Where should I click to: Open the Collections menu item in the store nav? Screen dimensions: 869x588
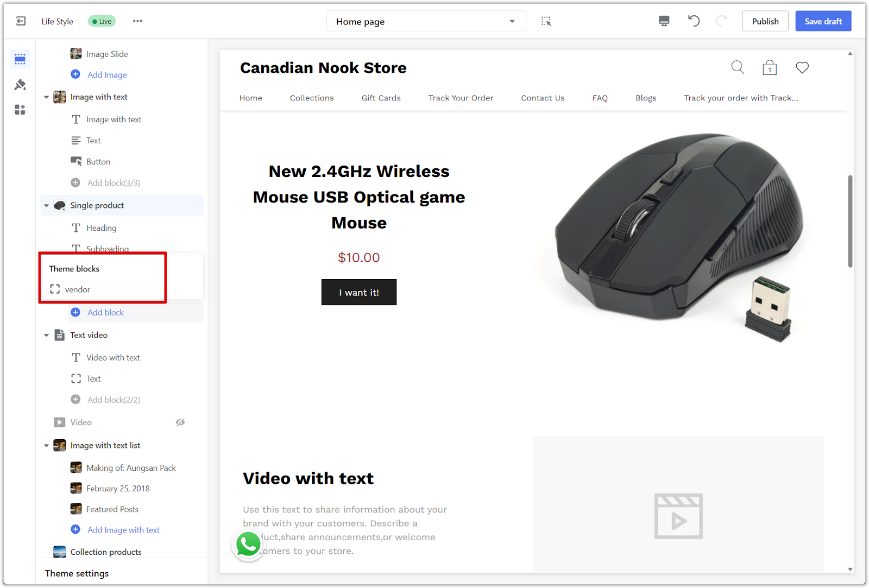[312, 98]
